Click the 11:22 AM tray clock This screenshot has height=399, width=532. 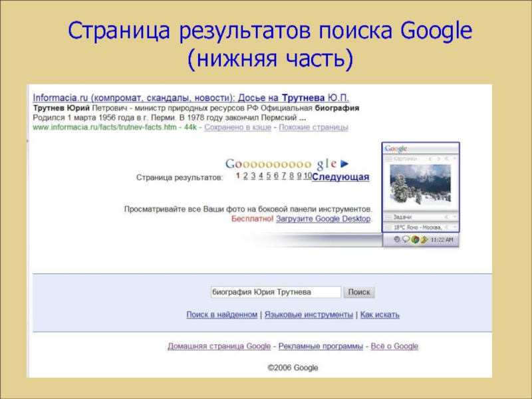442,239
